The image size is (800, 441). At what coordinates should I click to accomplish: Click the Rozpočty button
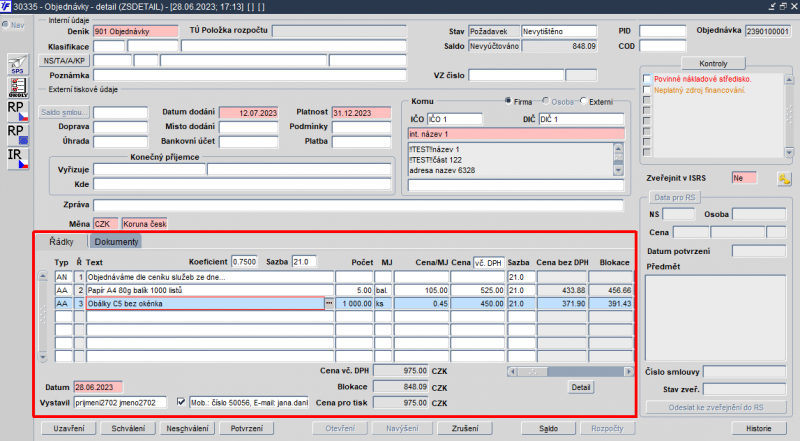coord(607,428)
